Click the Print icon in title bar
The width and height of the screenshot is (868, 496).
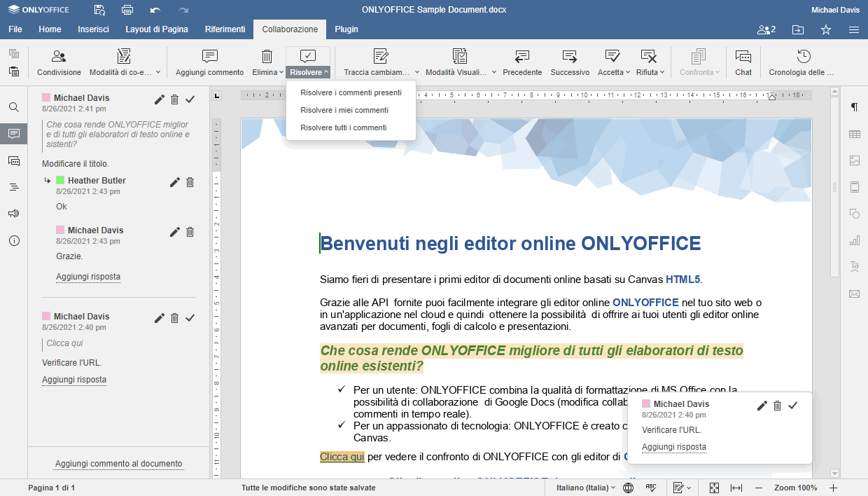point(127,10)
